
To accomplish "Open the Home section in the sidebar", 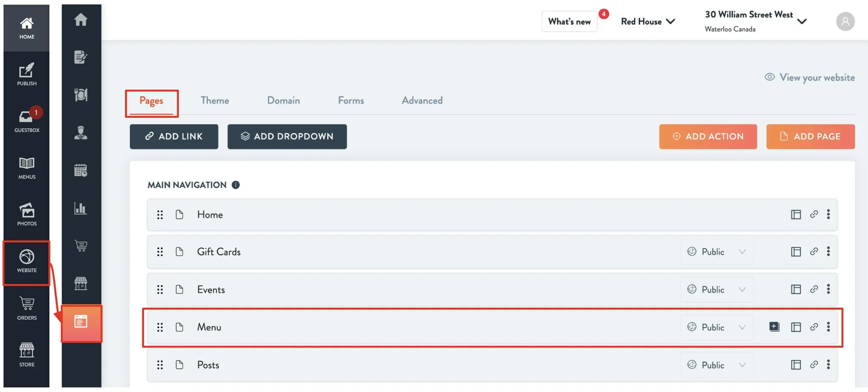I will [x=27, y=28].
